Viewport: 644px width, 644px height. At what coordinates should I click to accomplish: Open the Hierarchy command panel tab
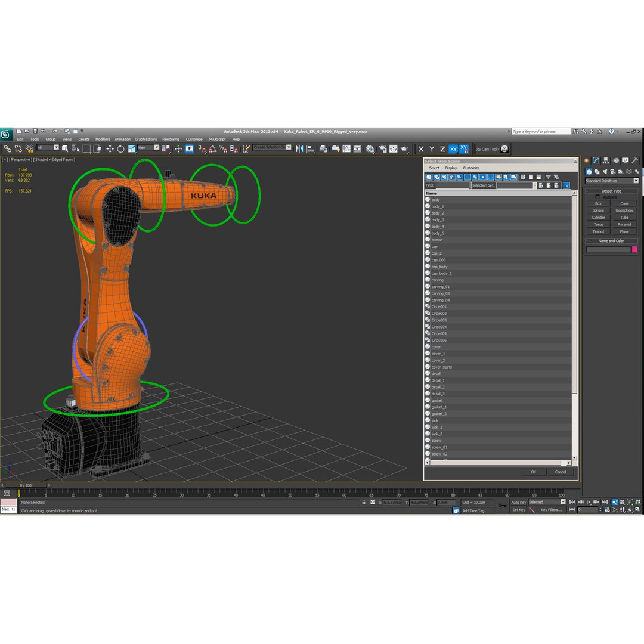click(606, 160)
